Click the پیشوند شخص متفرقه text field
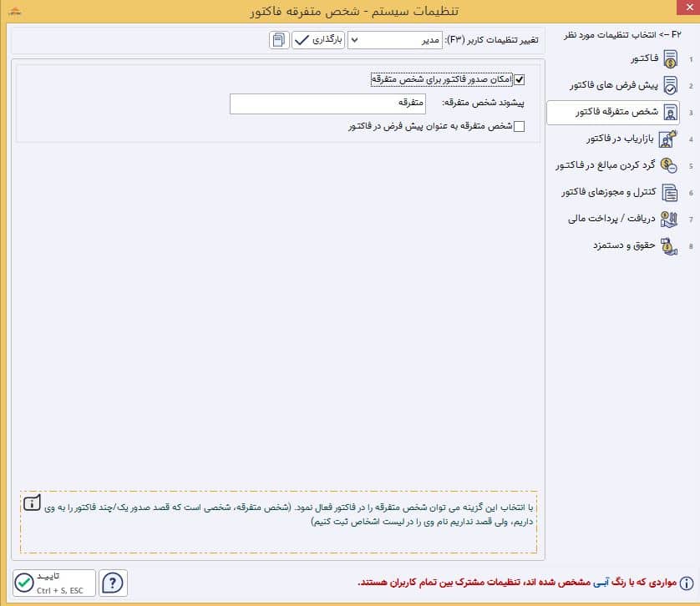The image size is (700, 606). tap(327, 104)
